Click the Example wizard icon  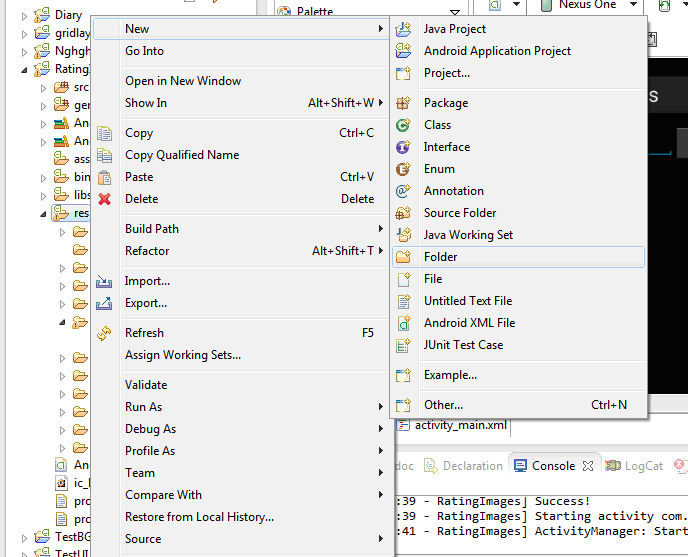(x=403, y=375)
